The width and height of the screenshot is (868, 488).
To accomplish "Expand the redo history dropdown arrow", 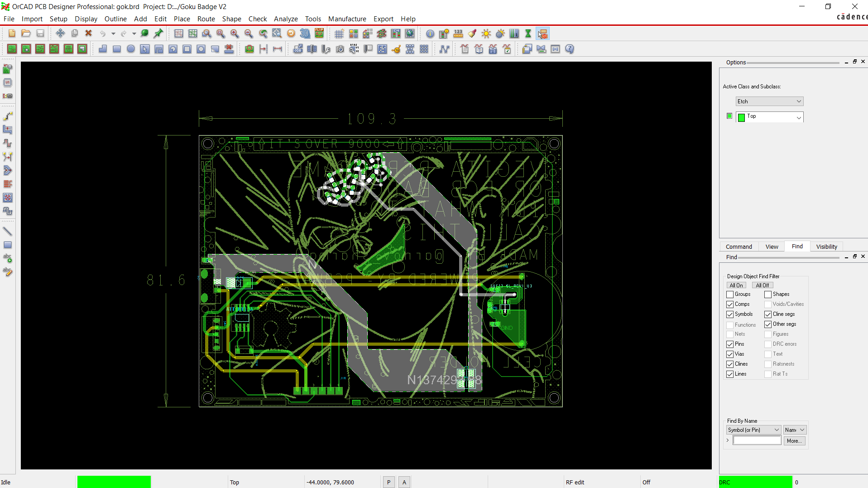I will 134,34.
